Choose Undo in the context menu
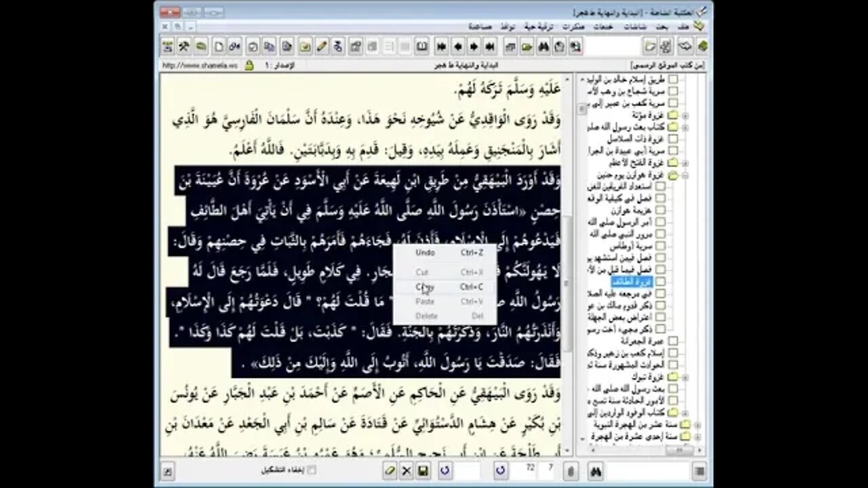Image resolution: width=868 pixels, height=488 pixels. 445,253
